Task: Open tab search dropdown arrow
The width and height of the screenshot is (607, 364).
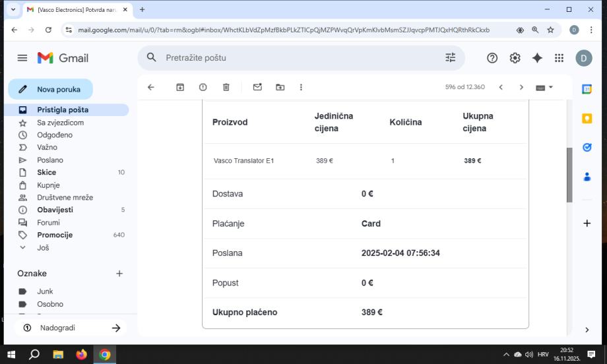Action: click(x=13, y=9)
